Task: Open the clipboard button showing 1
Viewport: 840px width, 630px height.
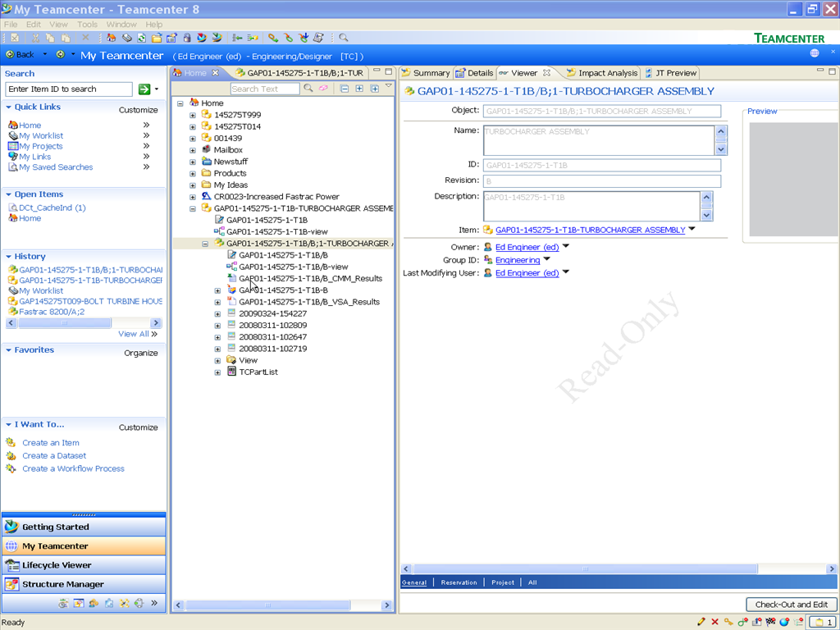Action: (823, 622)
